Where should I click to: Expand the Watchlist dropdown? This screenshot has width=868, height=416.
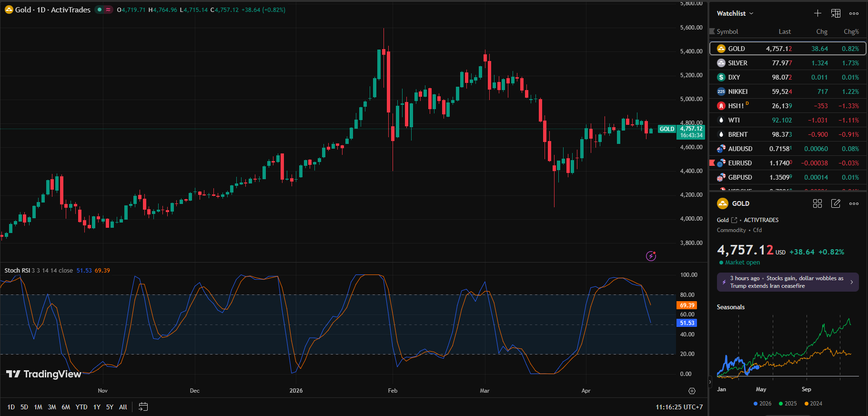(x=735, y=13)
